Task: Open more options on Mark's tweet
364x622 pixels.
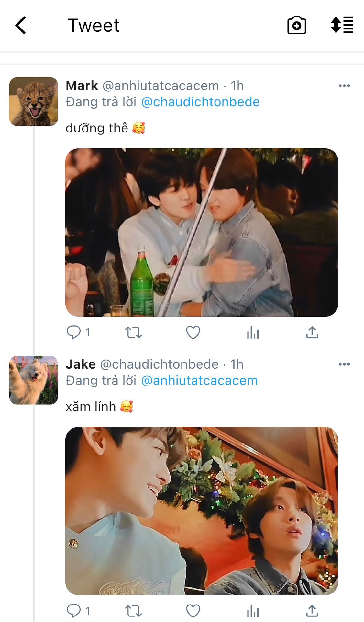Action: [x=344, y=86]
